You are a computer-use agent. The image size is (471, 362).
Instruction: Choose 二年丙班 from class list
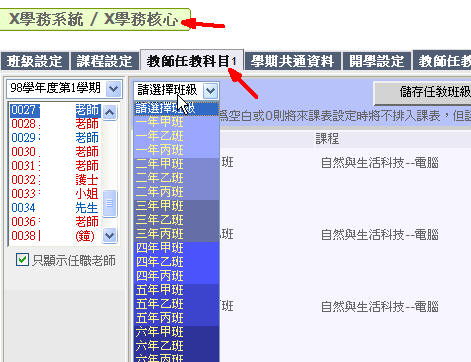[x=176, y=192]
